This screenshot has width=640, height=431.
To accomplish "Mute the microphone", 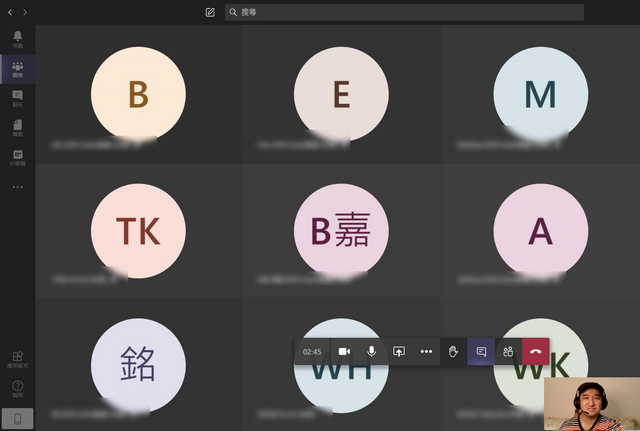I will (x=372, y=352).
